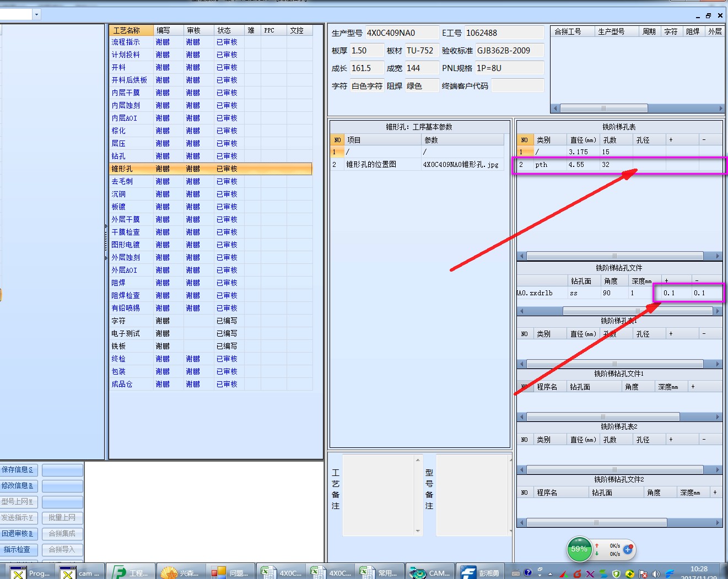Click 合拼集成 button
Viewport: 728px width, 579px height.
coord(62,534)
